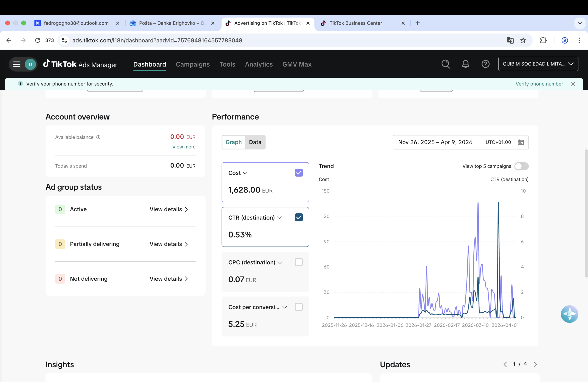Image resolution: width=588 pixels, height=382 pixels.
Task: Click the help question mark icon
Action: click(x=485, y=64)
